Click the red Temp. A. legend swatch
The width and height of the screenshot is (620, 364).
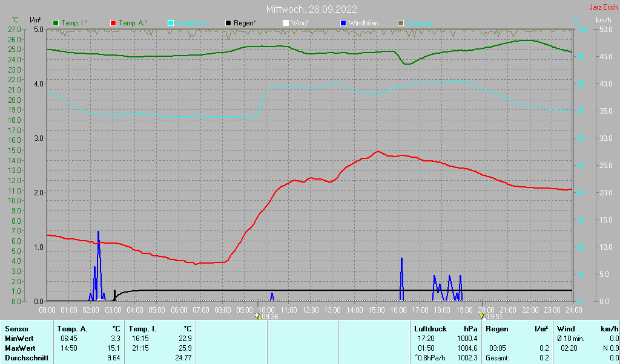pyautogui.click(x=113, y=24)
